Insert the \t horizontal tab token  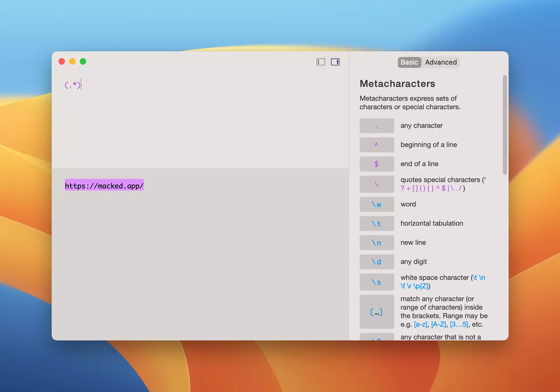(x=376, y=224)
